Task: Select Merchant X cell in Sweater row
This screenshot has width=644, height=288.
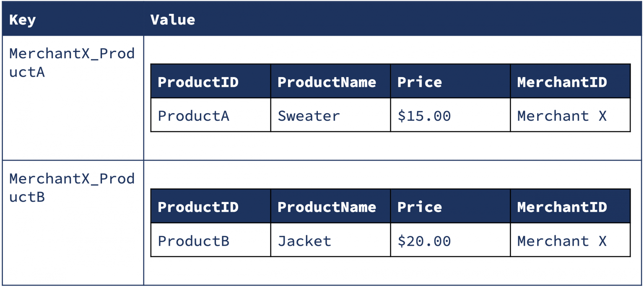Action: [570, 115]
